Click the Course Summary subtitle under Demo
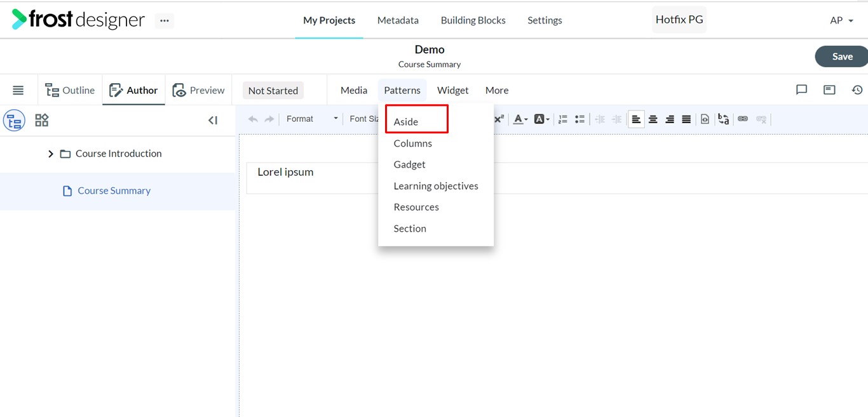Screen dimensions: 868x417 pos(430,64)
